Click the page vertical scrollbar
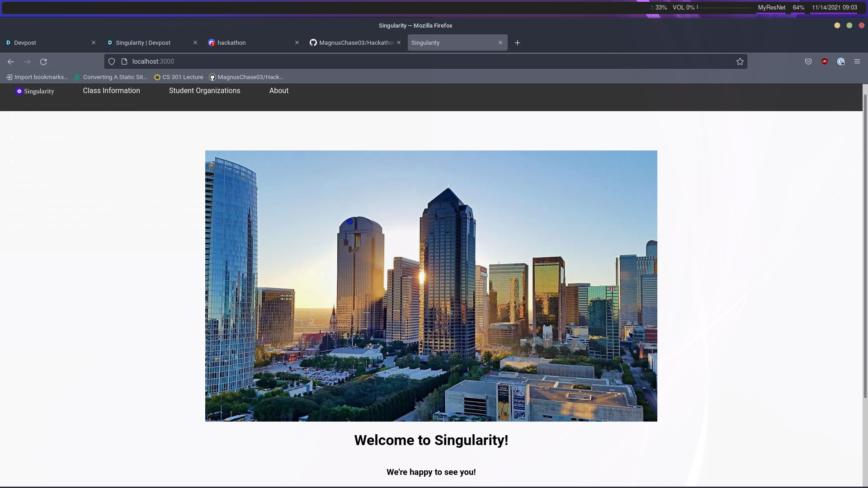Screen dimensions: 868x488 pos(865,244)
